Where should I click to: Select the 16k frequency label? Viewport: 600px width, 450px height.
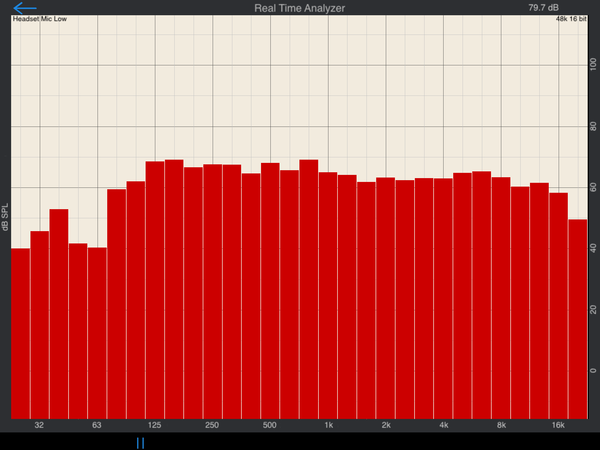[x=558, y=425]
